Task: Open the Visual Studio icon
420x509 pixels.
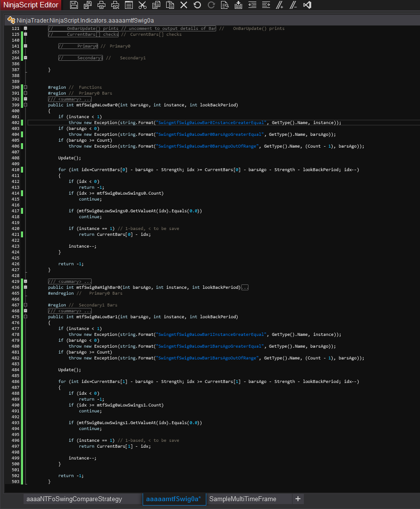Action: coord(307,5)
